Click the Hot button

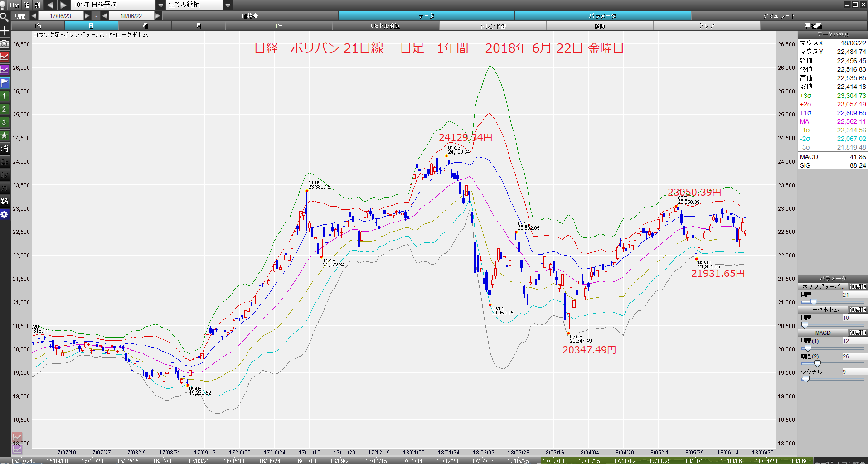[x=15, y=5]
